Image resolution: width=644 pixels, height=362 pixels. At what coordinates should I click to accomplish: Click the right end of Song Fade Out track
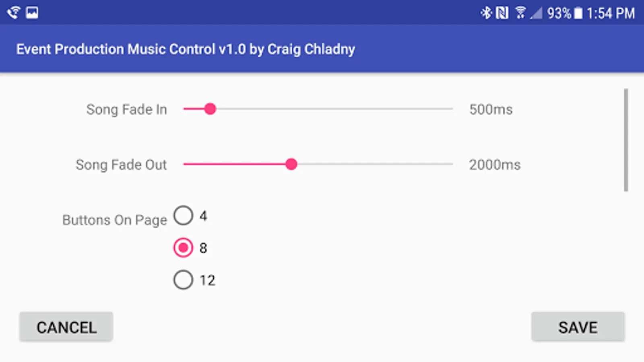[450, 164]
